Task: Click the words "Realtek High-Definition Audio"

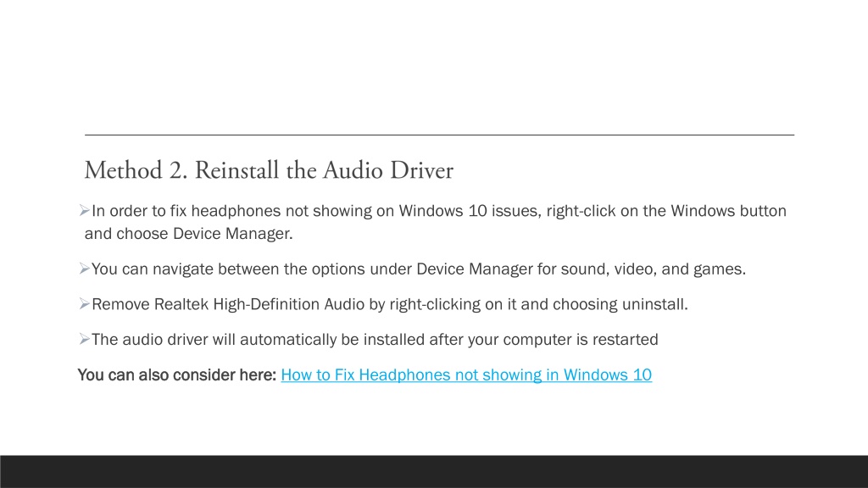Action: pyautogui.click(x=259, y=304)
